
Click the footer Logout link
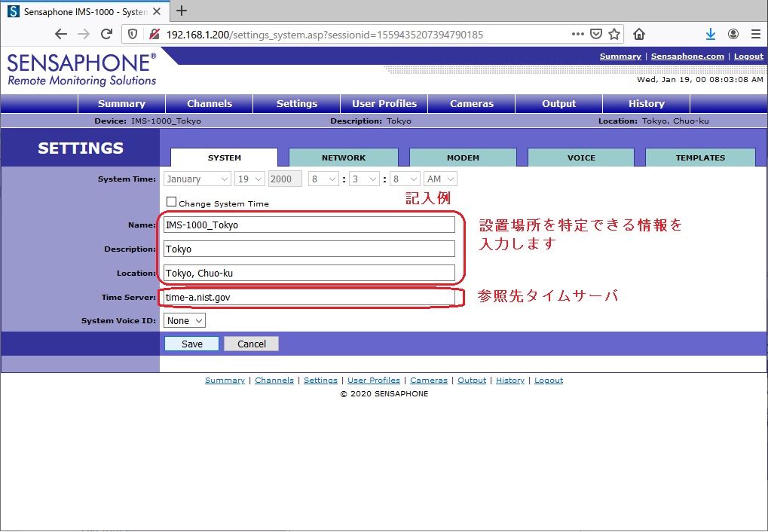[549, 380]
